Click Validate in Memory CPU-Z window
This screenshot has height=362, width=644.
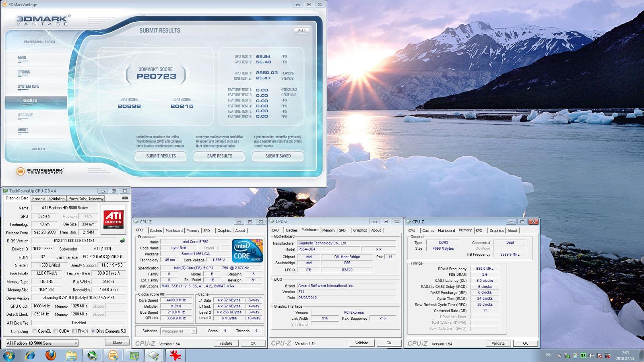[498, 343]
